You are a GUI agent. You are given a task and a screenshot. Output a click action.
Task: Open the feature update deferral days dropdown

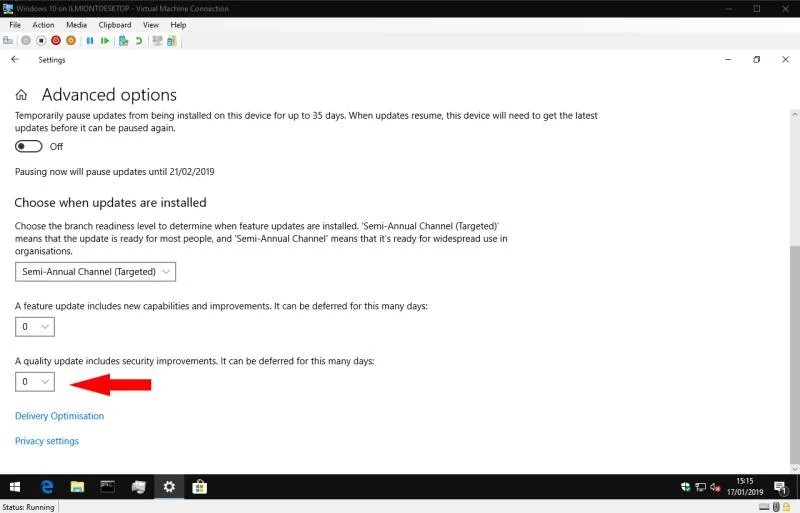(35, 327)
